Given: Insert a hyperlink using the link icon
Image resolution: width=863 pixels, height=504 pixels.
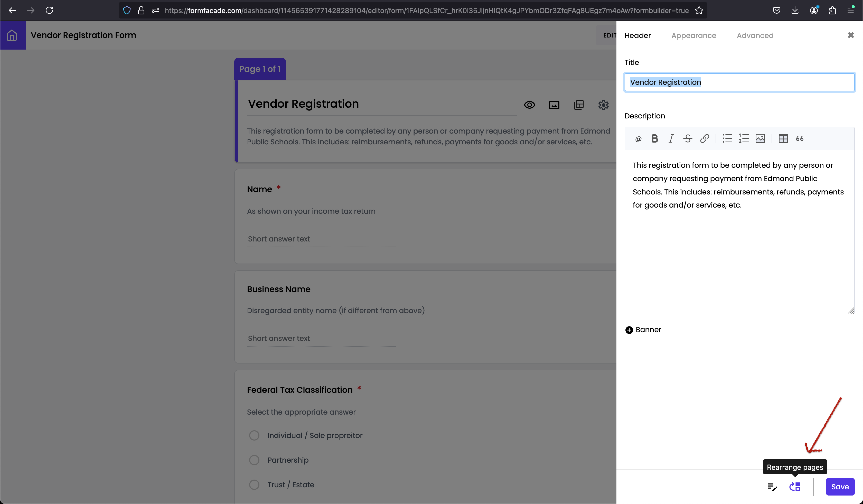Looking at the screenshot, I should tap(705, 139).
